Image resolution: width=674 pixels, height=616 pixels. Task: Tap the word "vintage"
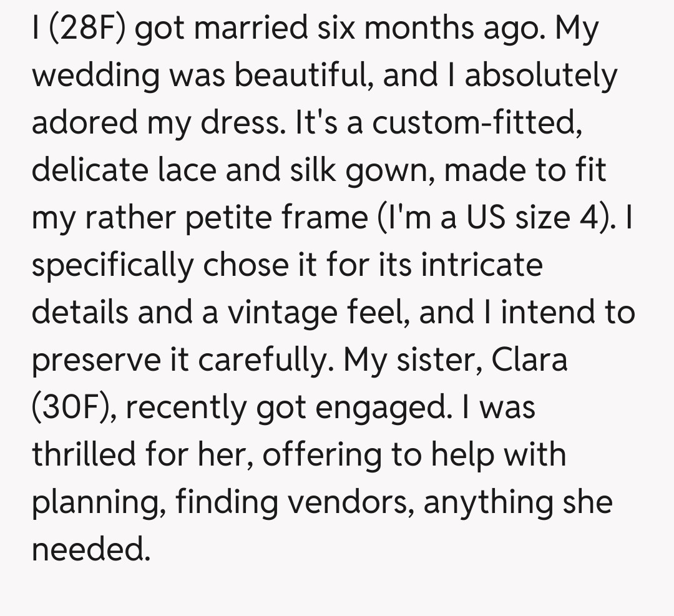(290, 313)
